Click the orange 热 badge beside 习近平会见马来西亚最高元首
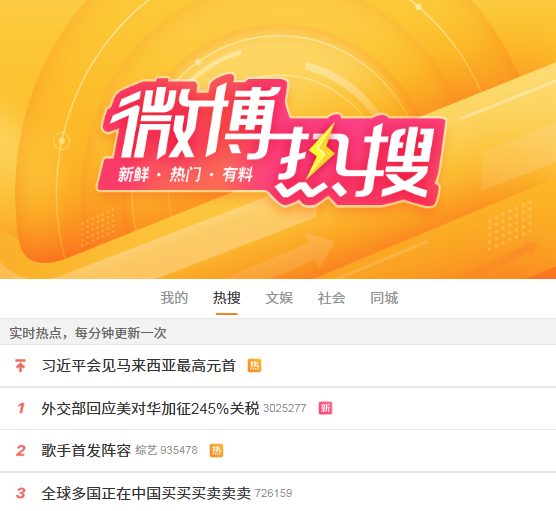Screen dimensions: 556x511 254,366
